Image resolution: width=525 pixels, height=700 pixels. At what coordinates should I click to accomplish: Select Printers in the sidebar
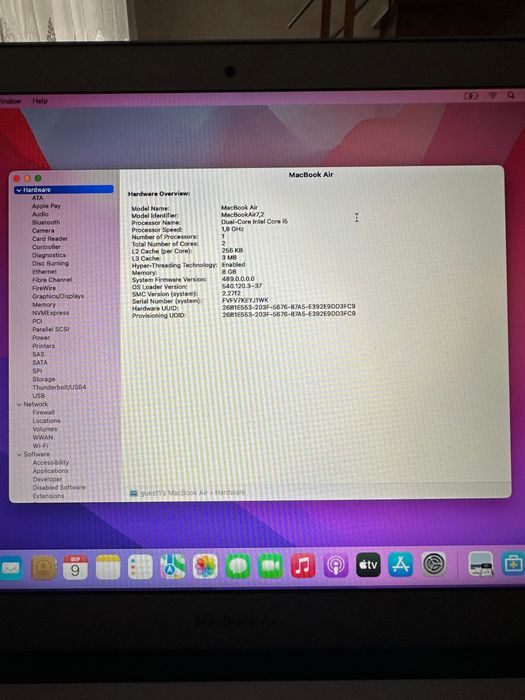coord(43,346)
